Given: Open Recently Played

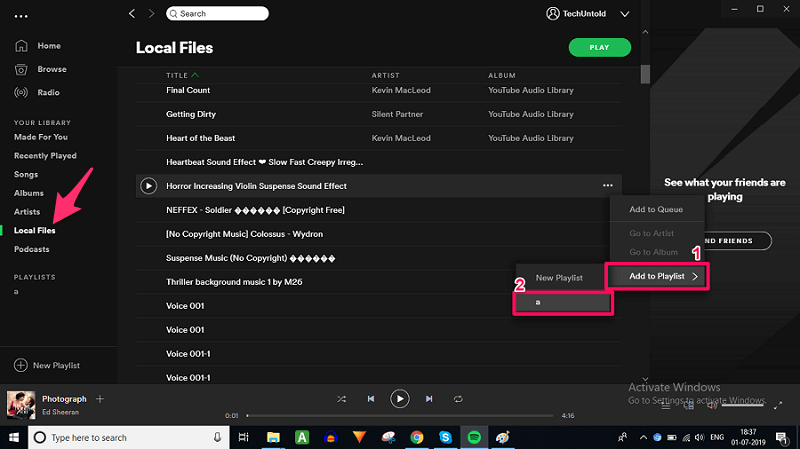Looking at the screenshot, I should pyautogui.click(x=45, y=156).
